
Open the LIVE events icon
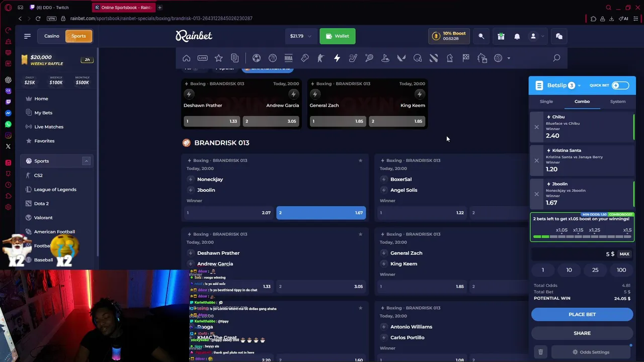202,58
